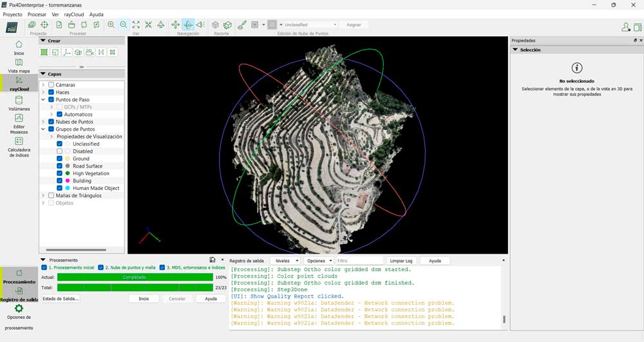Click the Limpiar Log button
Image resolution: width=644 pixels, height=342 pixels.
click(401, 261)
